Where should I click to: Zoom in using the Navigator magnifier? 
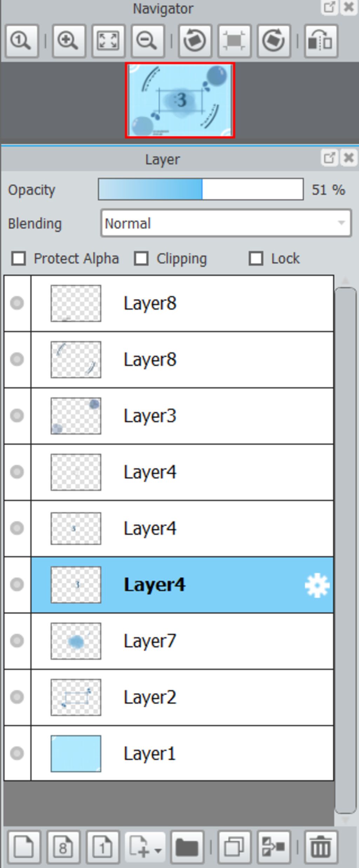click(x=69, y=41)
